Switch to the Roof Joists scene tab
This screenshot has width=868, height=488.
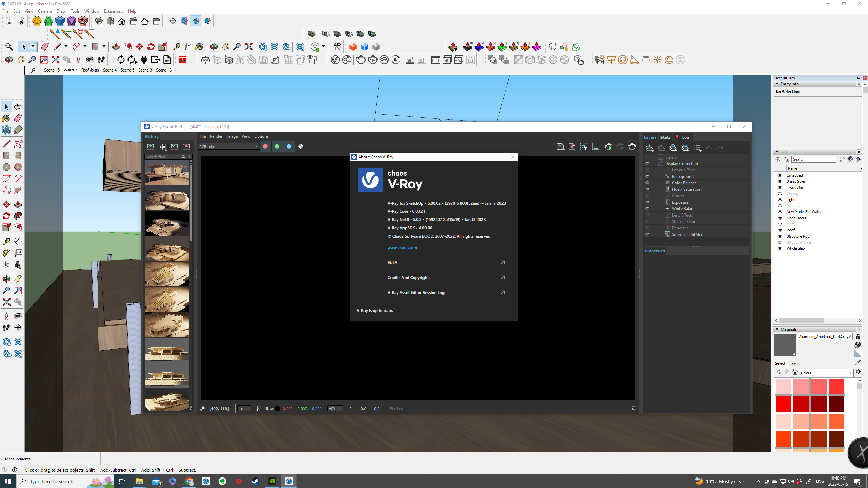90,70
